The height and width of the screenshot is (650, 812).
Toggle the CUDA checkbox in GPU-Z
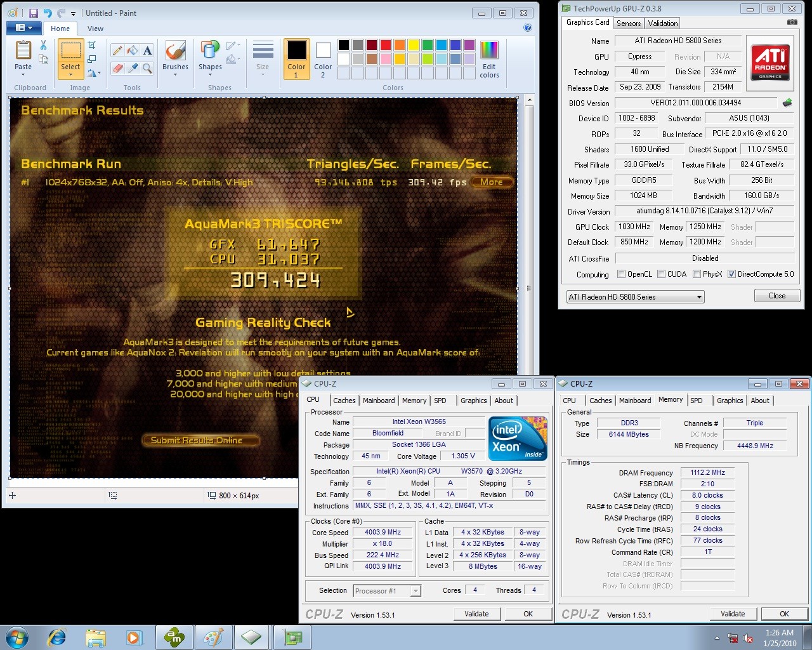point(662,274)
